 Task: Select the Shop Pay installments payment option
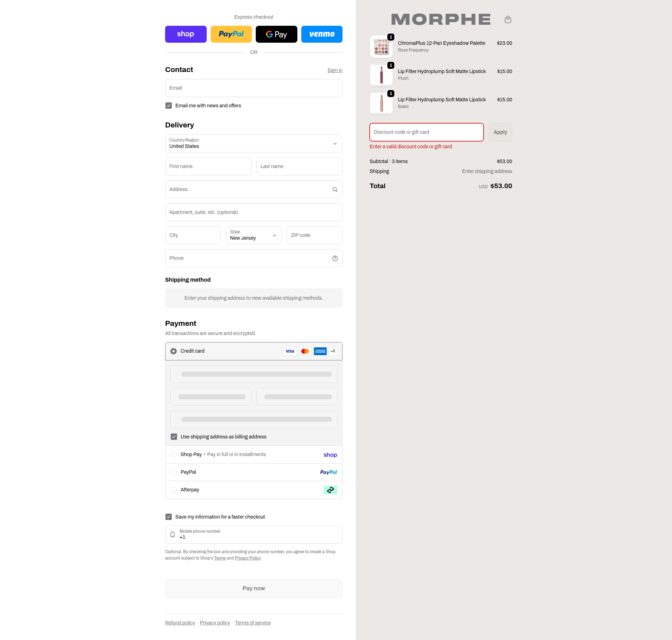[x=174, y=455]
